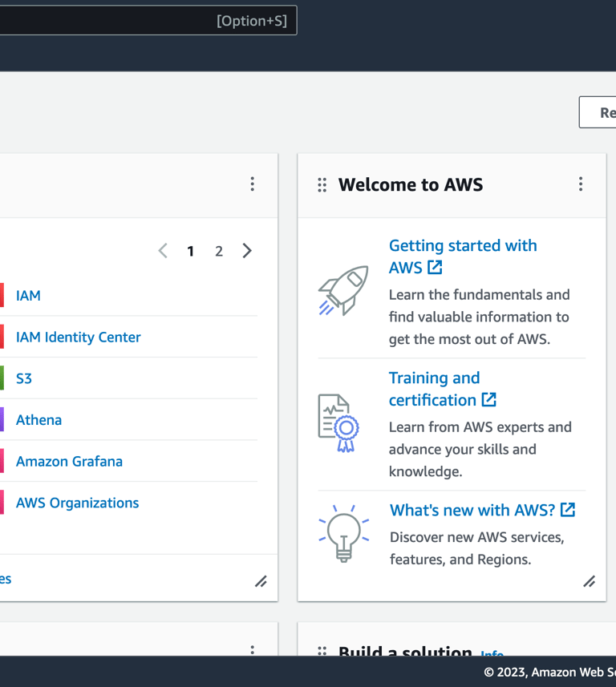
Task: Click the rocket icon beside Getting started
Action: click(343, 290)
